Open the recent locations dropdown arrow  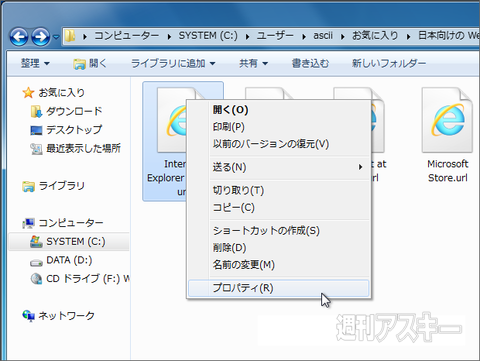pyautogui.click(x=56, y=37)
